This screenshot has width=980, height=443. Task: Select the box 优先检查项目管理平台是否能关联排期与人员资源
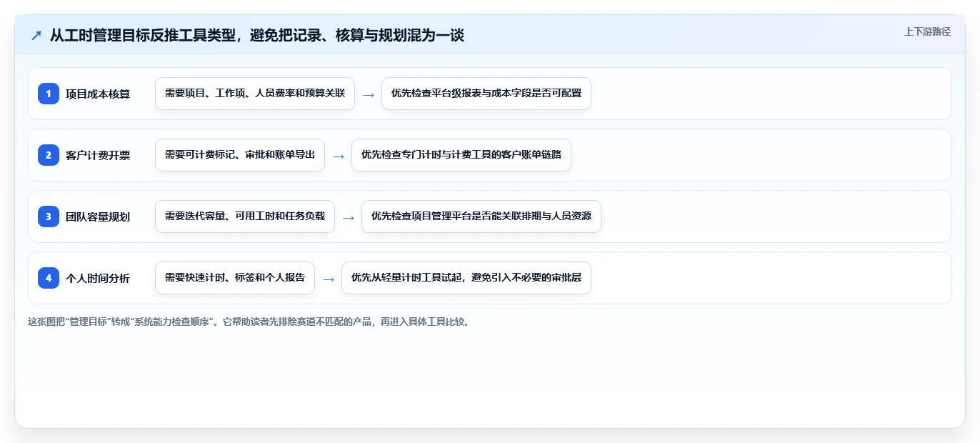[481, 216]
